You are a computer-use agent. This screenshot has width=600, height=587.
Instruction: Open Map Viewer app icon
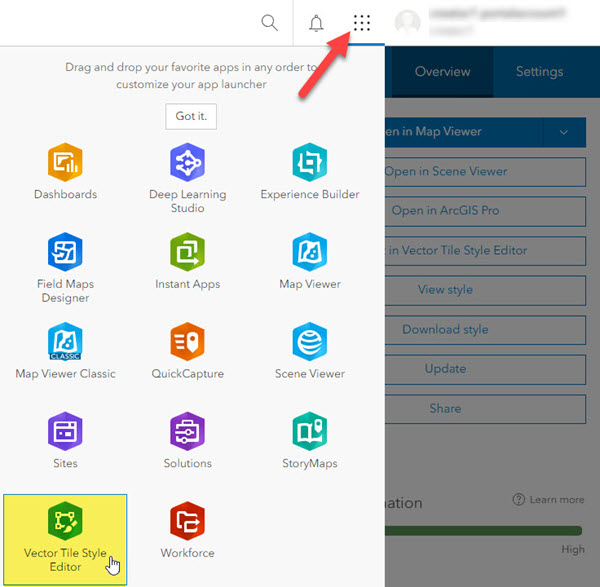309,252
